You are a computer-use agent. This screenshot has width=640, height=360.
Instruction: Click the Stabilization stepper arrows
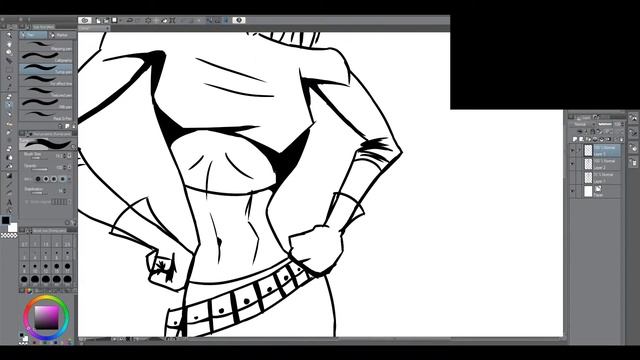(x=65, y=190)
